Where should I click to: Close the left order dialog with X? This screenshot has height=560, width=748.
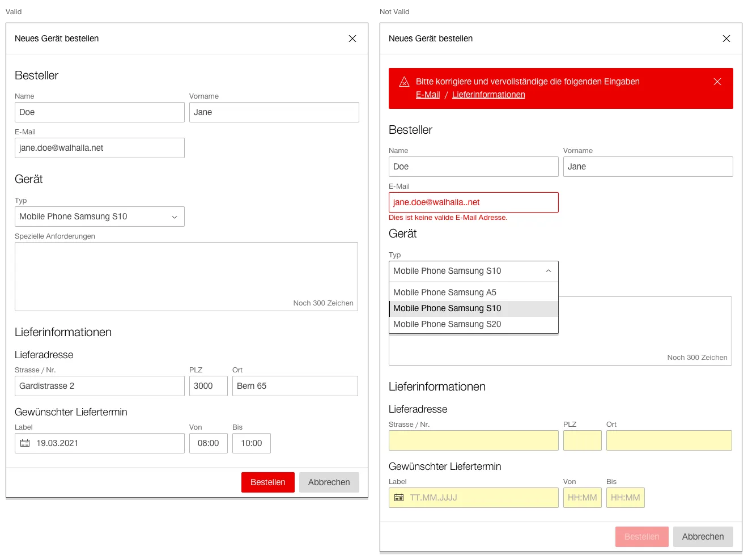[x=352, y=39]
